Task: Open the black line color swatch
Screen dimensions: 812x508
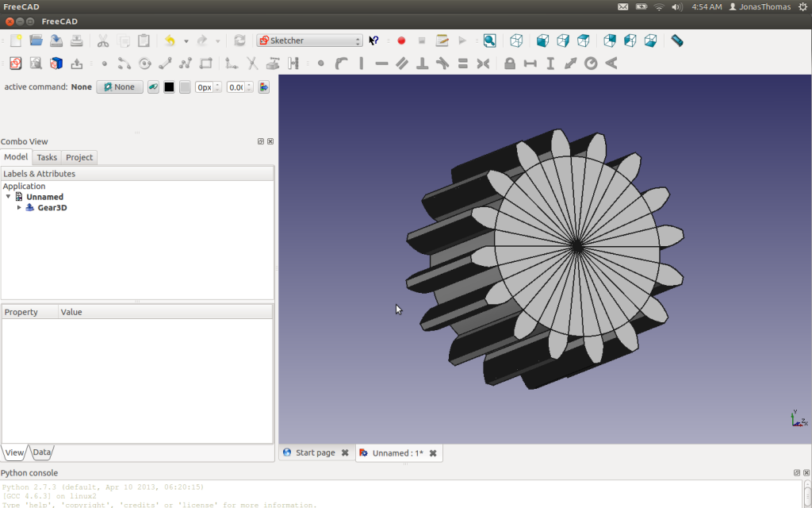Action: (169, 87)
